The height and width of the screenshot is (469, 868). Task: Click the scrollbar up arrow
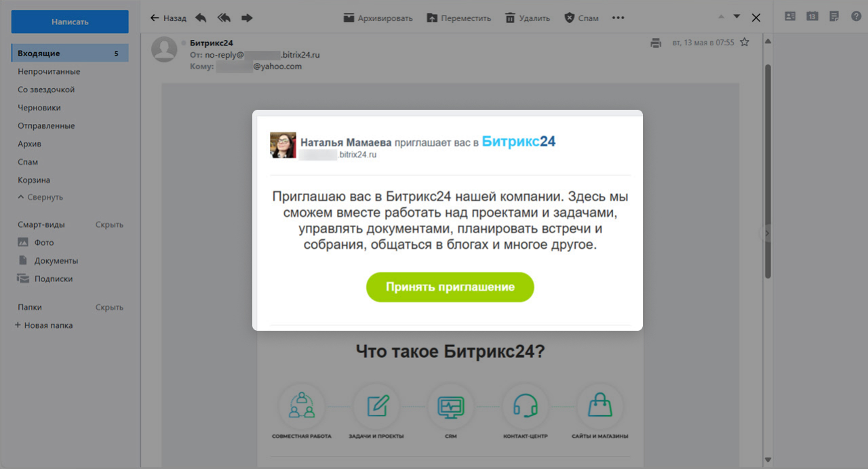(768, 42)
